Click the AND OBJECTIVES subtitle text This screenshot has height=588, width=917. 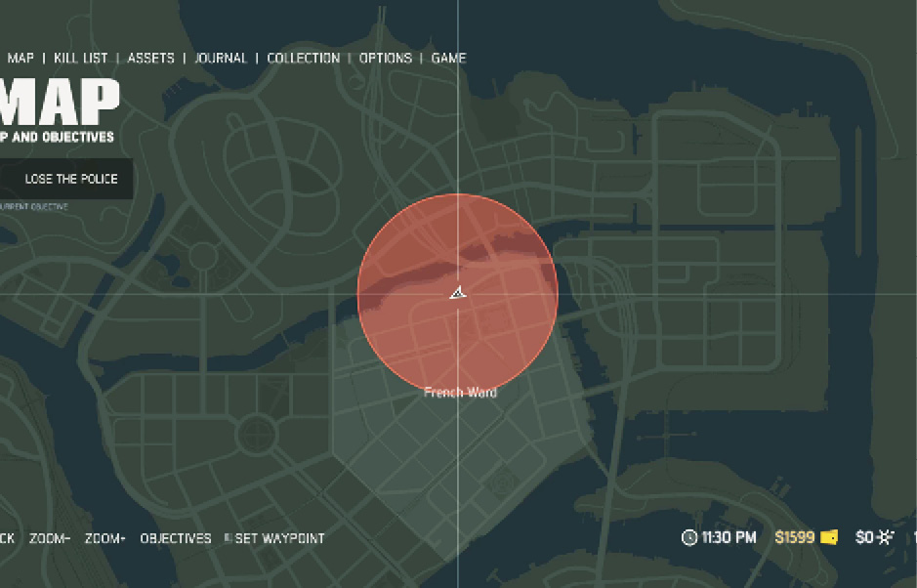(63, 137)
